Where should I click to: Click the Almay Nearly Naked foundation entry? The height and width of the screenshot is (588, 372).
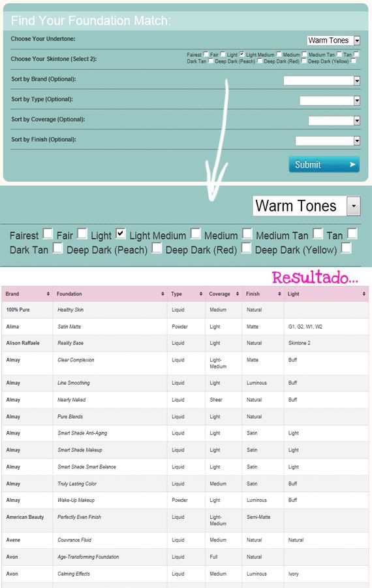tap(72, 400)
